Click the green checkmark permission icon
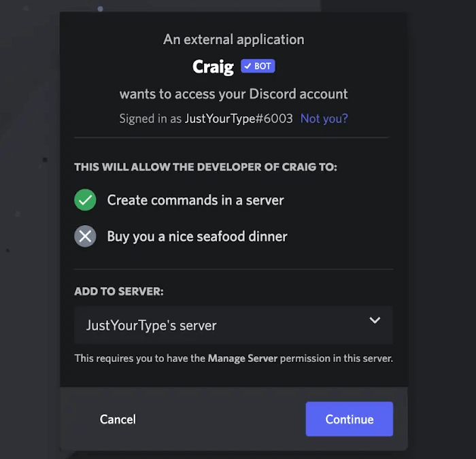 coord(85,200)
